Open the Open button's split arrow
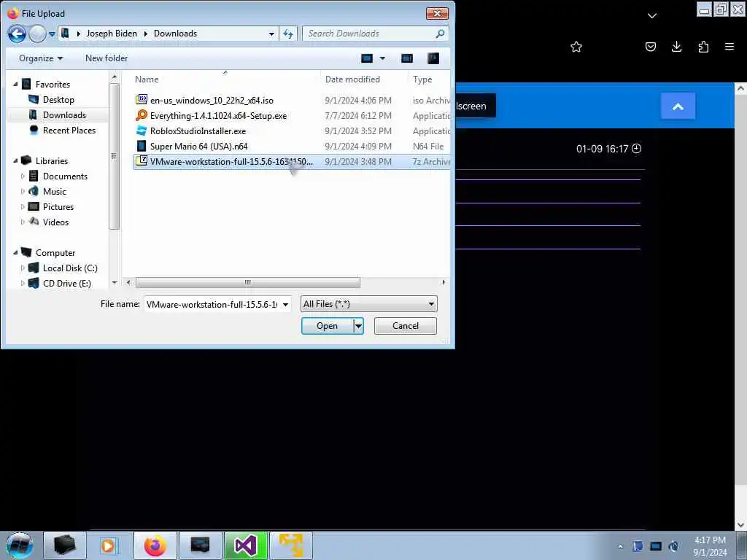The image size is (747, 560). coord(358,326)
